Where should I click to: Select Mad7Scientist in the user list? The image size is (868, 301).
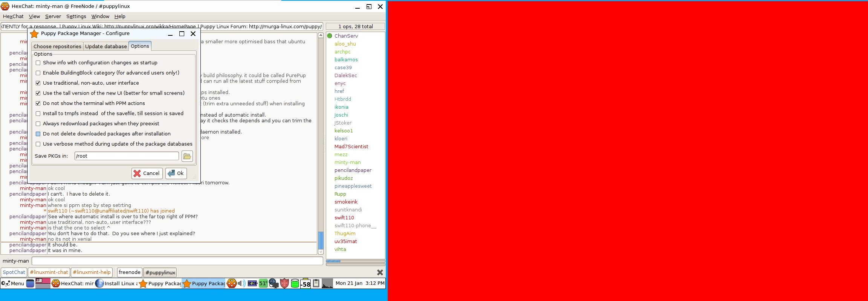tap(351, 146)
